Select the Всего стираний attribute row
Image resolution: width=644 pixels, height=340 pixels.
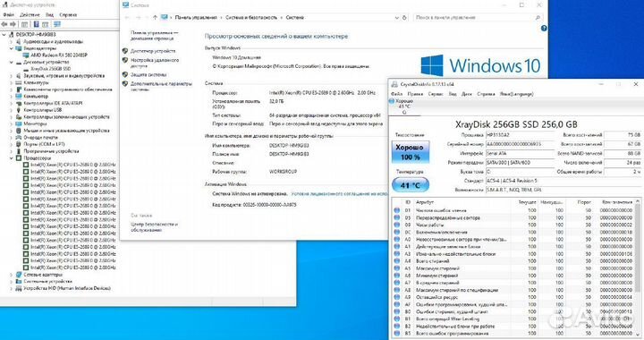click(x=513, y=261)
